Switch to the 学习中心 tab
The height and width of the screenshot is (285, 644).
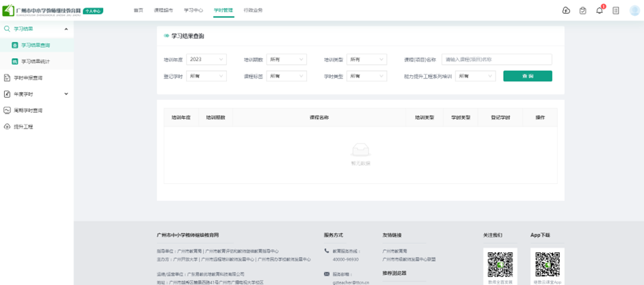[193, 10]
